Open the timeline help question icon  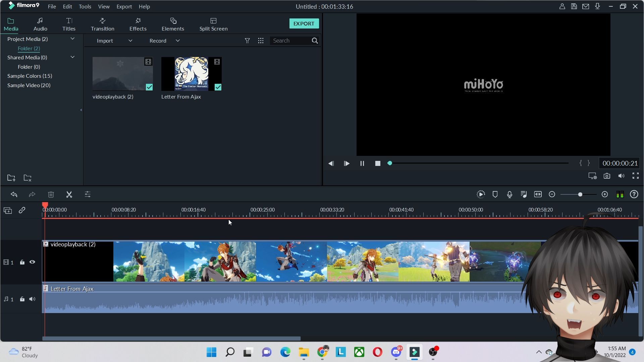coord(634,194)
